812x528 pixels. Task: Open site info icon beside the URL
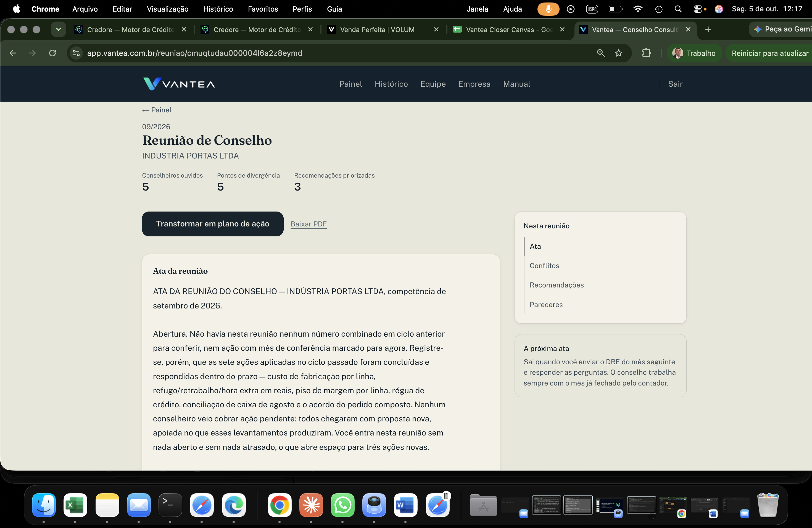coord(77,53)
